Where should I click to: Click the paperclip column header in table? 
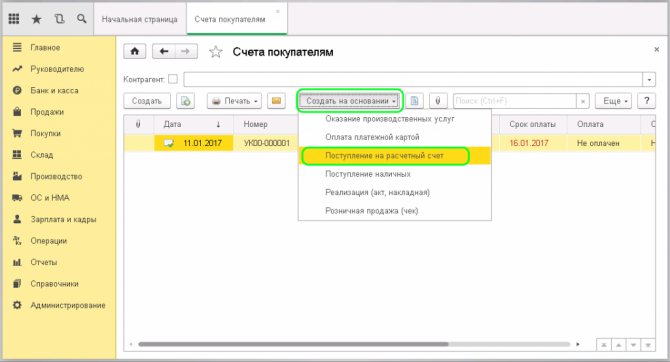coord(138,124)
